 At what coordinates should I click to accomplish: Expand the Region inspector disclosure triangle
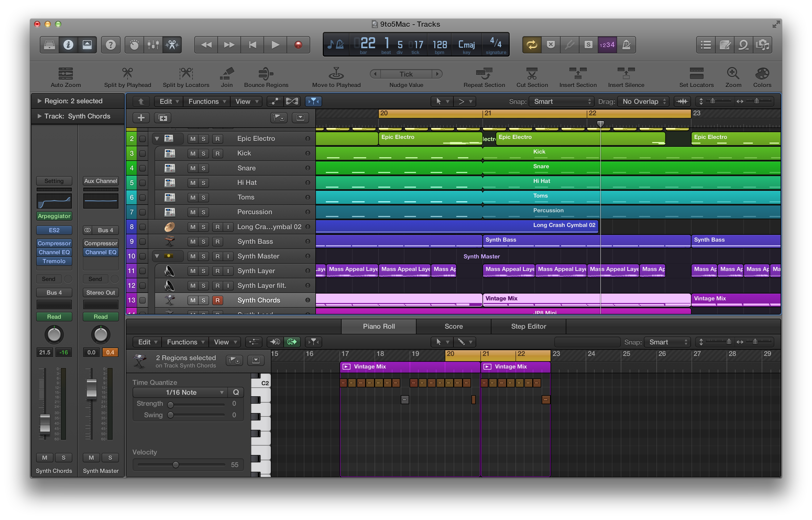[x=40, y=101]
